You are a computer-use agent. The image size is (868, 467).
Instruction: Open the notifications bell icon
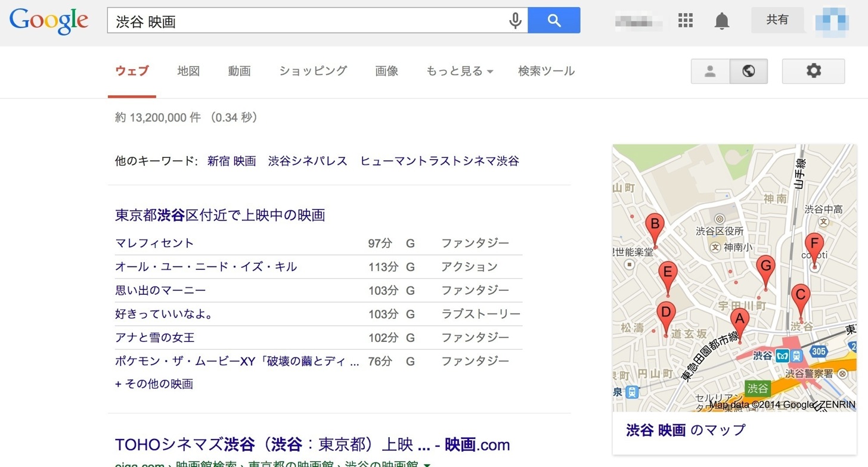coord(721,21)
